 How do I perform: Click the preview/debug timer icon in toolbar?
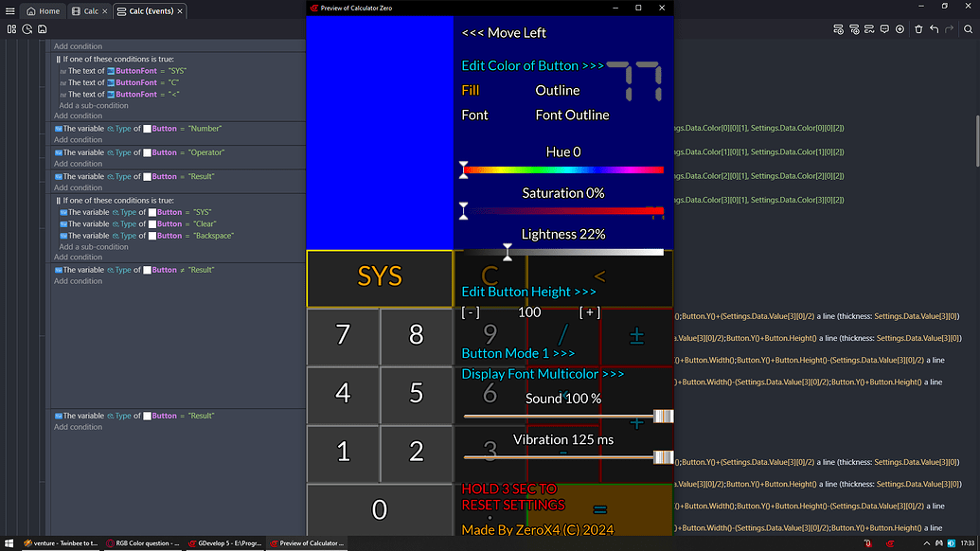tap(27, 29)
